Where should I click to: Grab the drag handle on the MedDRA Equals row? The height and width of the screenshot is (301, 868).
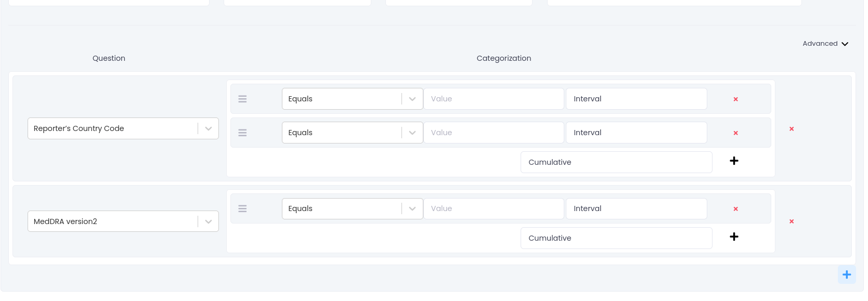click(242, 208)
